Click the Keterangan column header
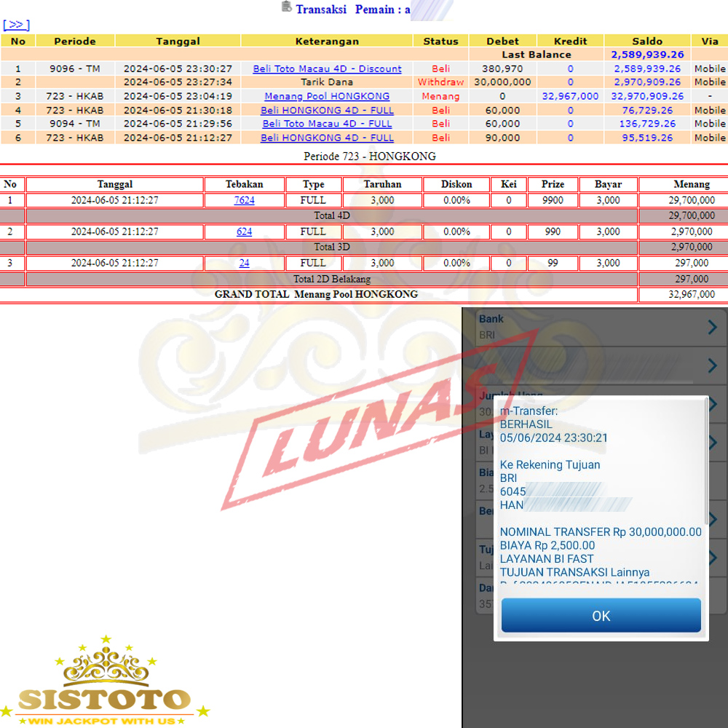 (x=327, y=41)
